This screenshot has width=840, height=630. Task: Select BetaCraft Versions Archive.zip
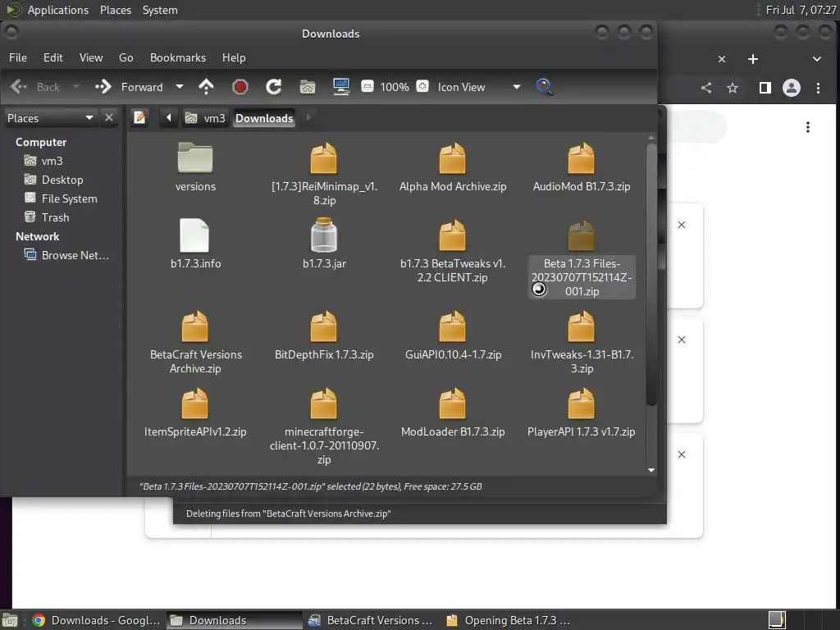pos(195,342)
